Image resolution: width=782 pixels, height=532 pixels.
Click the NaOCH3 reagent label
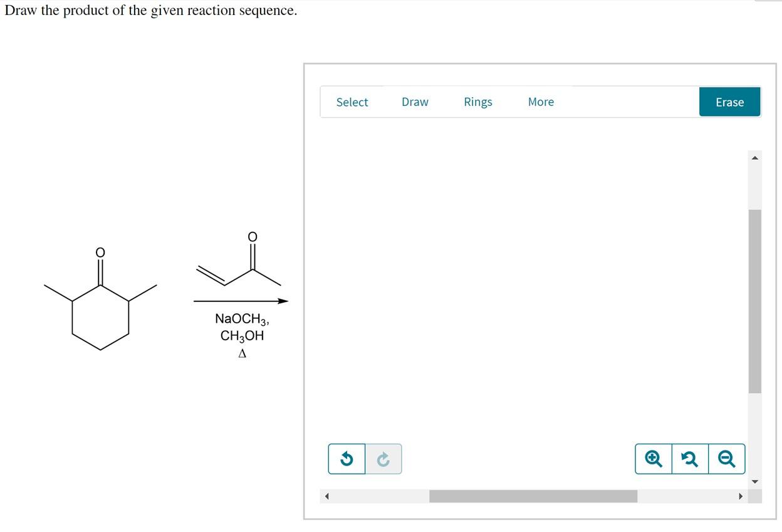242,320
